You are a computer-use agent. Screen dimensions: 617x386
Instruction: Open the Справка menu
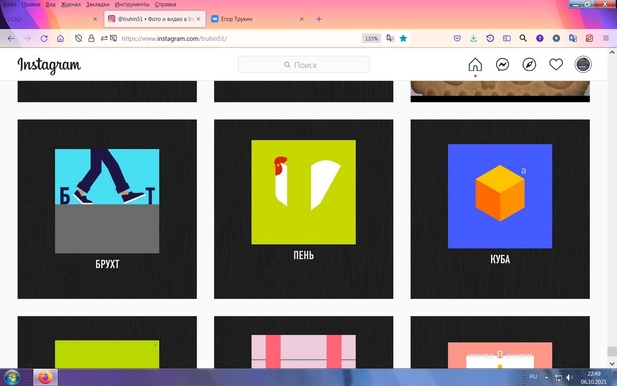point(165,4)
